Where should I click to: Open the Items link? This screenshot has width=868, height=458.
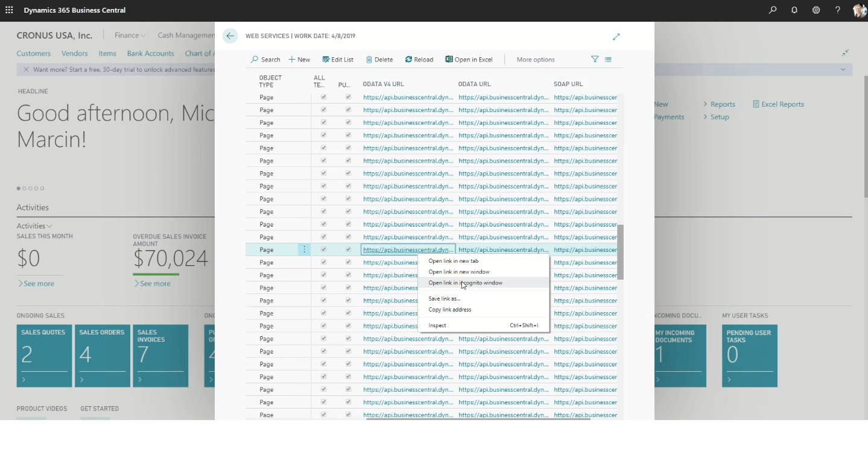pos(107,54)
